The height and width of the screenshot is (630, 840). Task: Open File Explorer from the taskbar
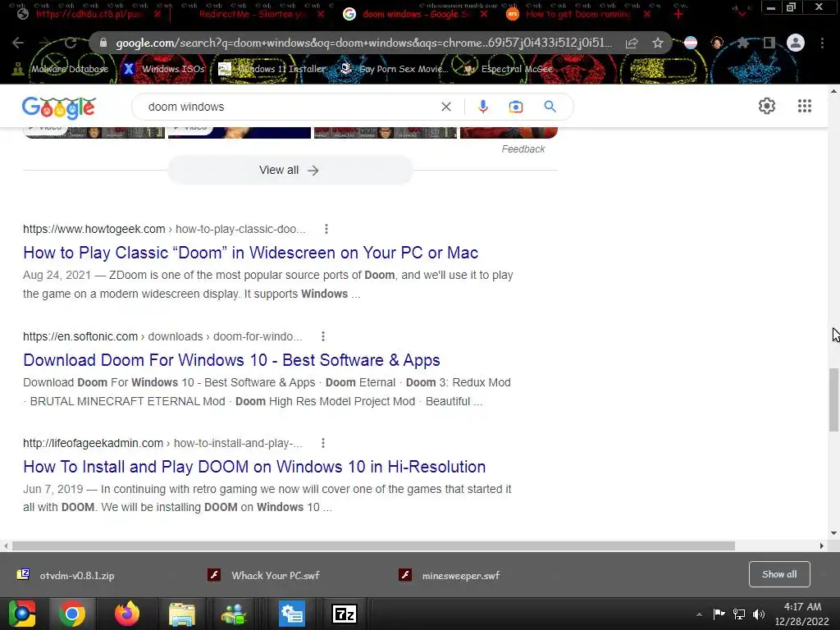(181, 614)
